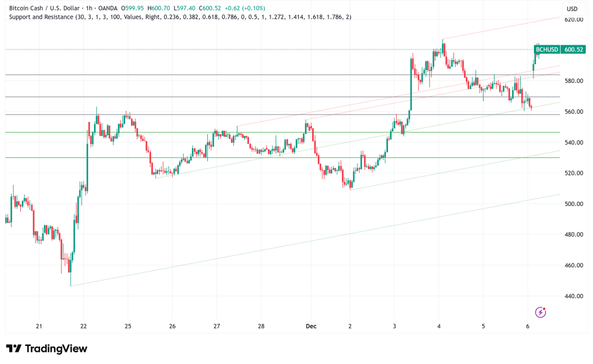
Task: Click the 600.52 current price label
Action: [572, 50]
